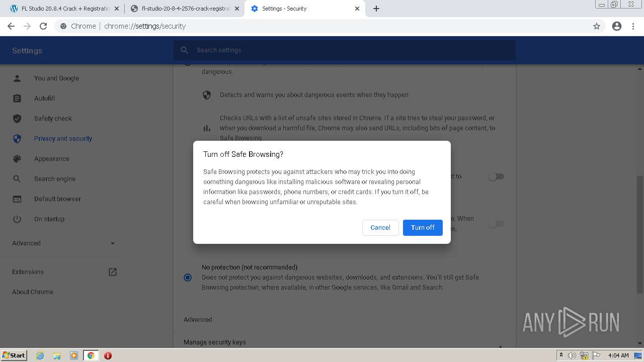This screenshot has height=362, width=644.
Task: Bookmark this page with the star icon
Action: [x=597, y=26]
